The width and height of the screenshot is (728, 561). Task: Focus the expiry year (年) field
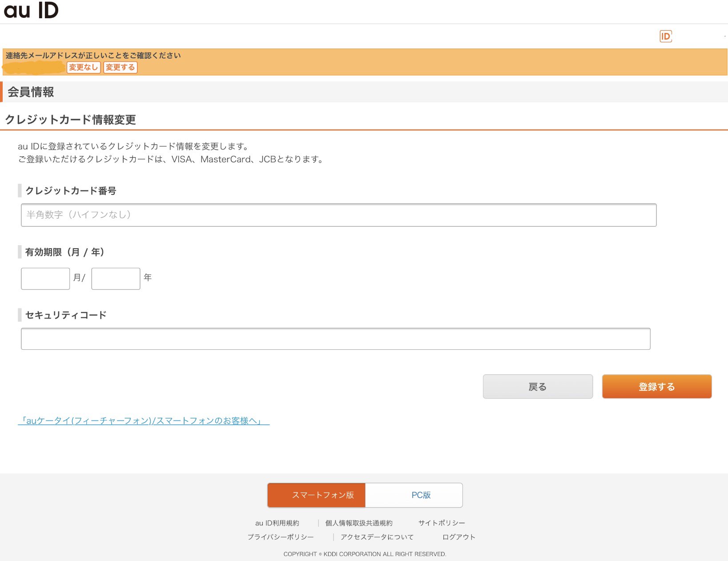[x=116, y=278]
